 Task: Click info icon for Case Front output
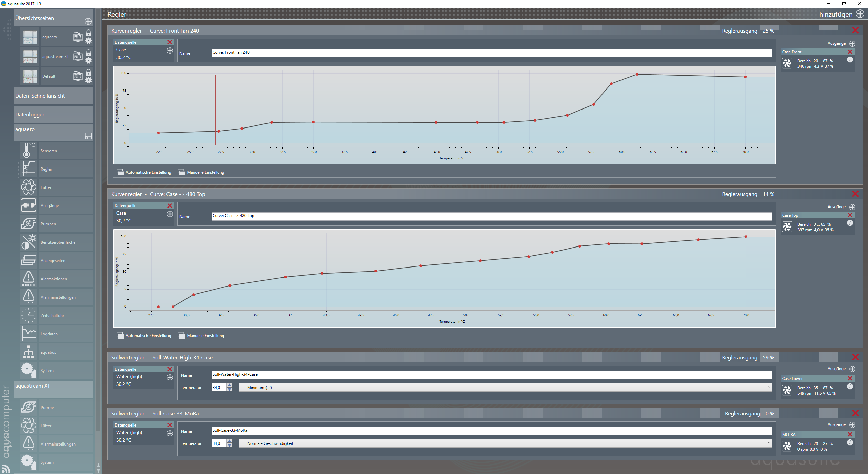coord(850,60)
